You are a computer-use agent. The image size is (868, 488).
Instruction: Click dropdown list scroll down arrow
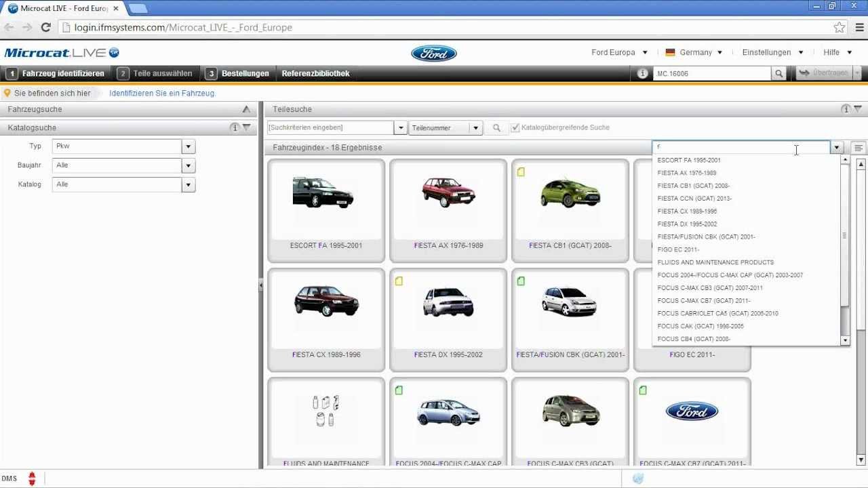(x=845, y=340)
